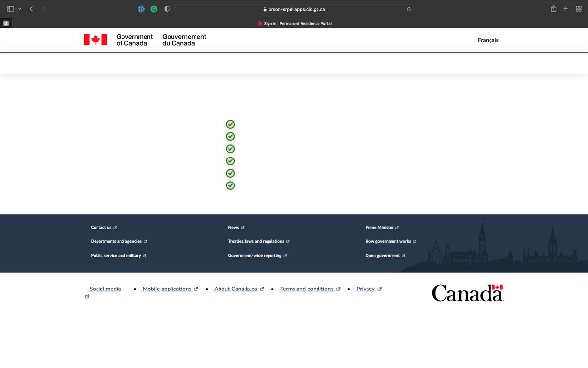Open the green Grammarly extension icon

click(x=154, y=9)
